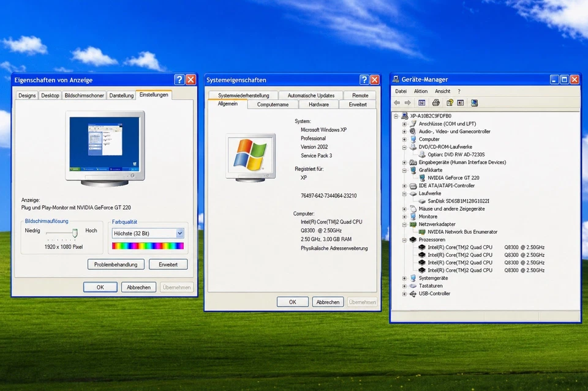Open the ? help menu in Geräte-Manager
588x391 pixels.
pyautogui.click(x=459, y=91)
